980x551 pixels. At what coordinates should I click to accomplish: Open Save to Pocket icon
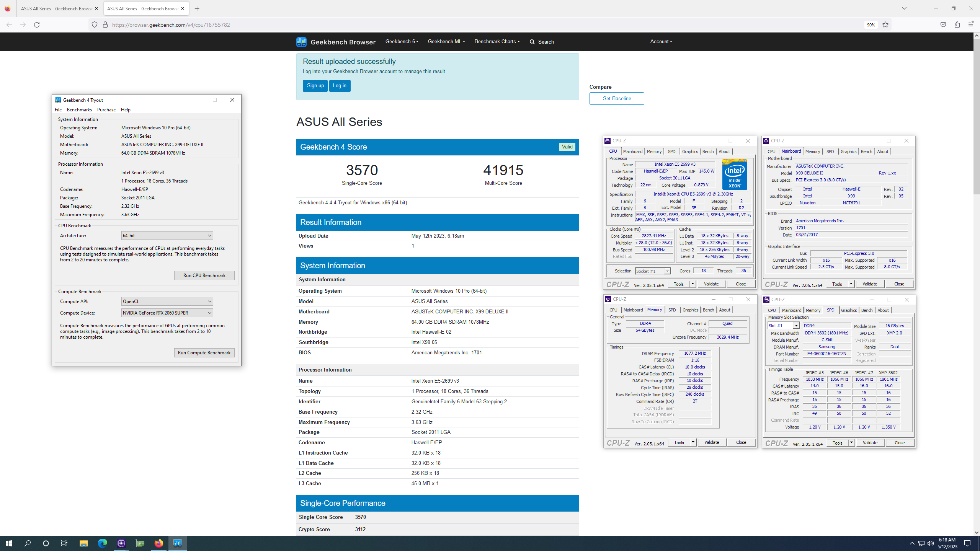pos(943,25)
